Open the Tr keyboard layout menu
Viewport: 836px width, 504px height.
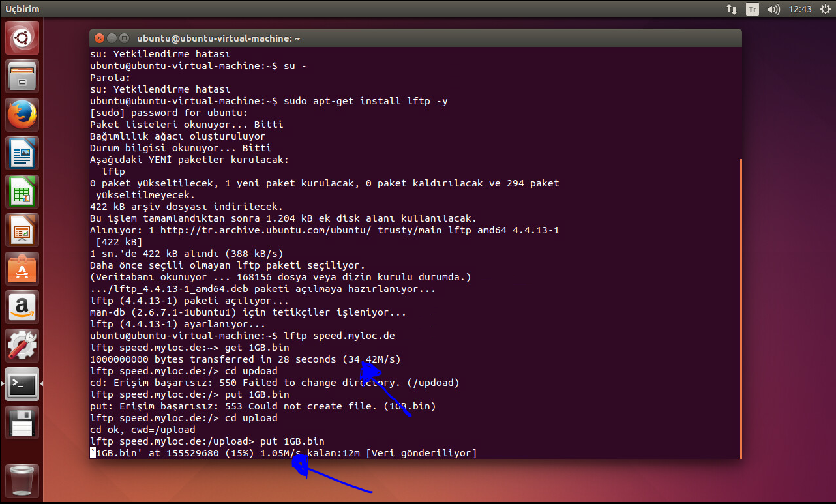coord(753,9)
